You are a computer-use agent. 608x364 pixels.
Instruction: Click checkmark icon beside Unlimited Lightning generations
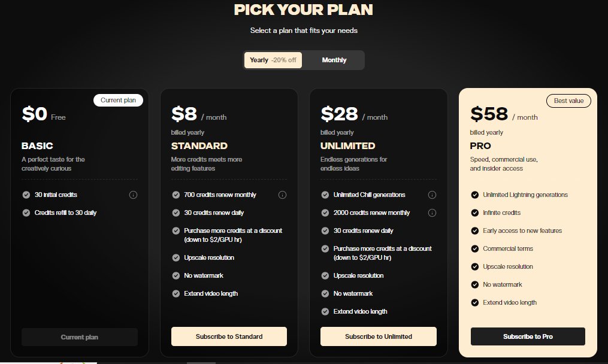point(475,195)
